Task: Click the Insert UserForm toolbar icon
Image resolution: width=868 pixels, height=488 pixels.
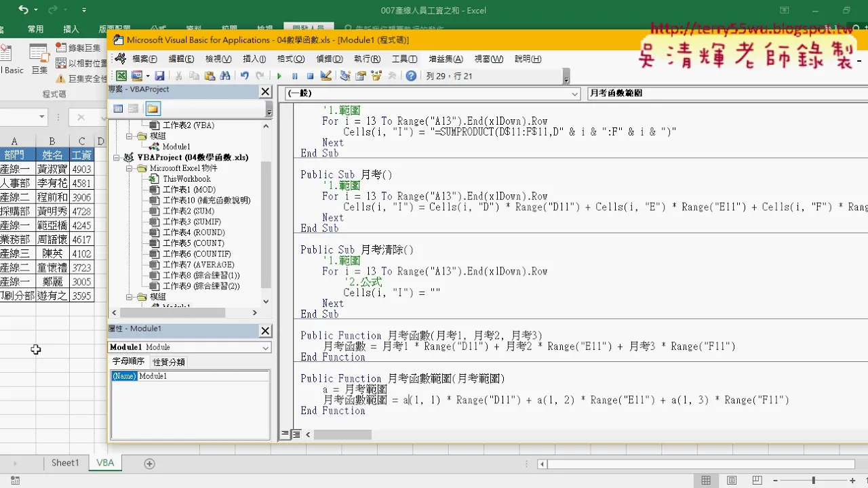Action: (136, 76)
